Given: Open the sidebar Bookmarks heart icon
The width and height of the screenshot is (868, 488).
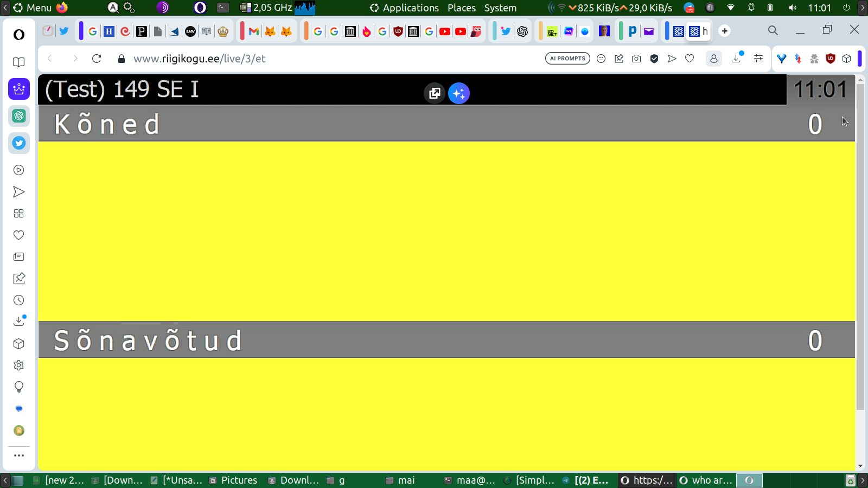Looking at the screenshot, I should point(19,235).
